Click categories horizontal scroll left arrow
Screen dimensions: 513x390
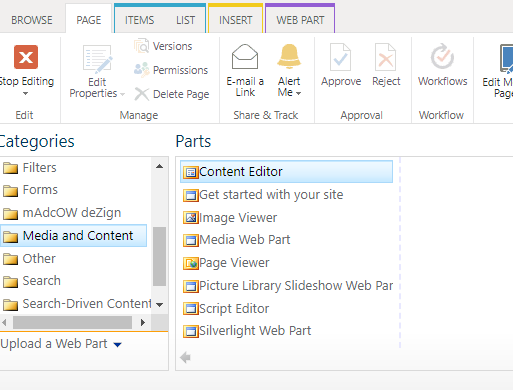4,322
